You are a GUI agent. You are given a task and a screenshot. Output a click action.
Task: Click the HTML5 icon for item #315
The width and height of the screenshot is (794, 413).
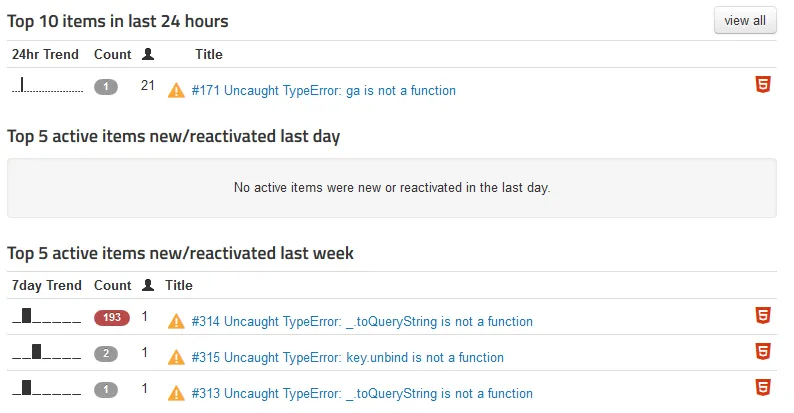762,351
